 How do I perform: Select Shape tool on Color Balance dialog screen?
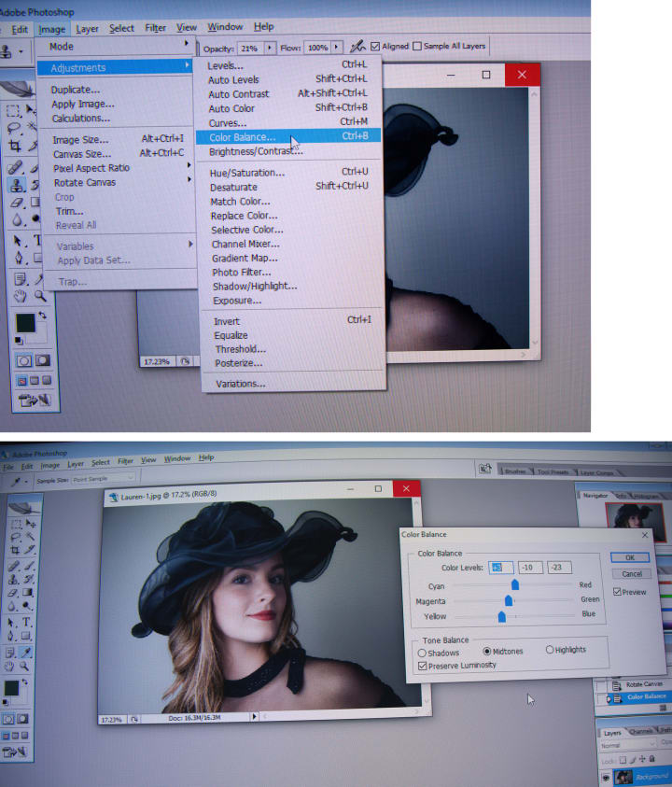click(x=25, y=636)
